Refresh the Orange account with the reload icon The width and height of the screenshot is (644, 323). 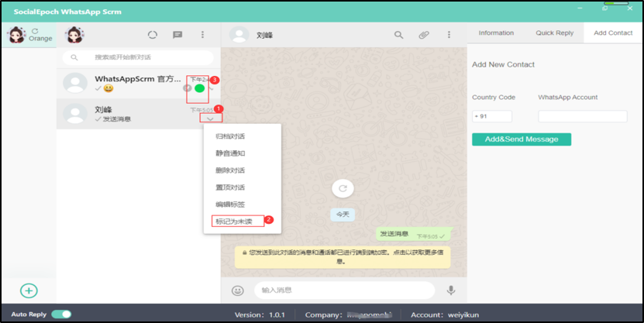(x=35, y=31)
